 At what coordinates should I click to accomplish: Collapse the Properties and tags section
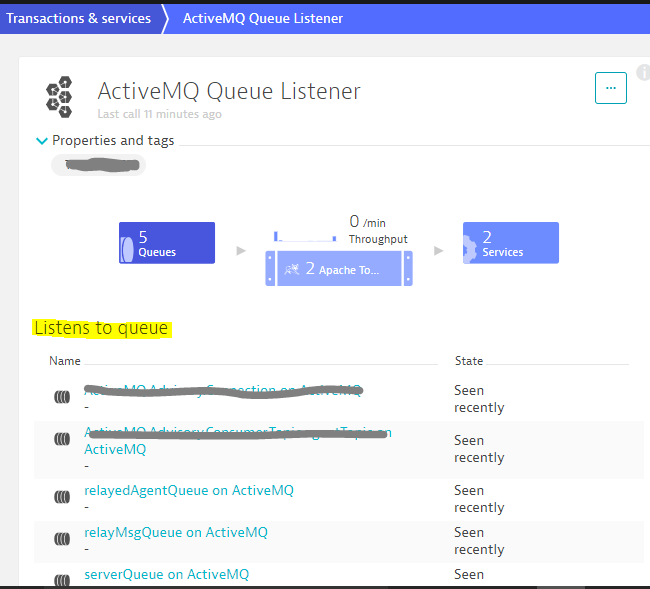(42, 141)
